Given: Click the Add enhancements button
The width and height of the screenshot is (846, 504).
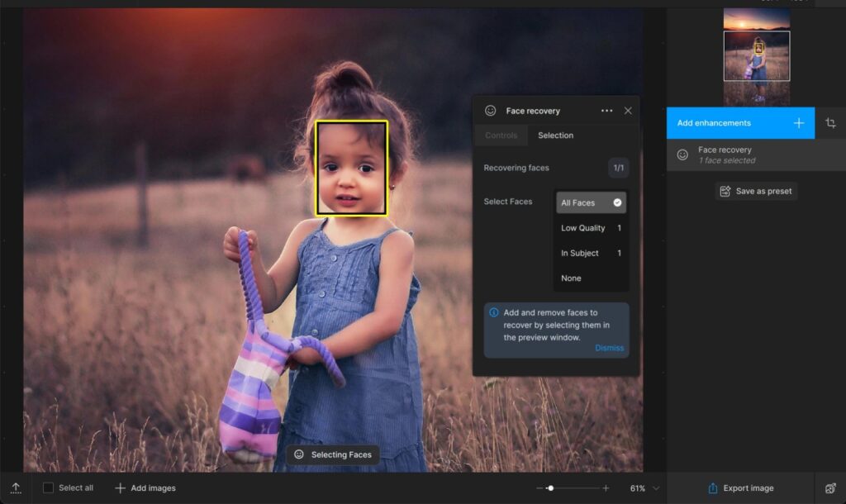Looking at the screenshot, I should [740, 123].
